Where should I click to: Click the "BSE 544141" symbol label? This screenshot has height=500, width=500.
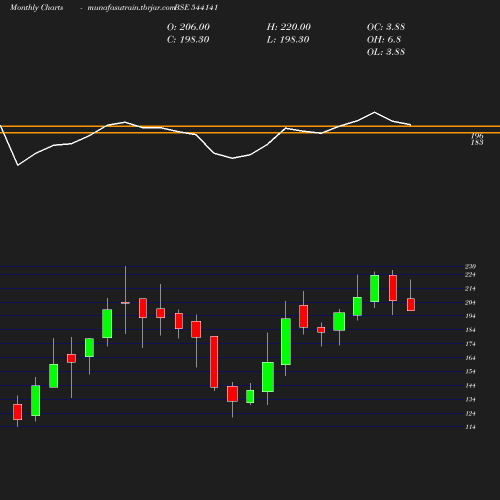[196, 8]
